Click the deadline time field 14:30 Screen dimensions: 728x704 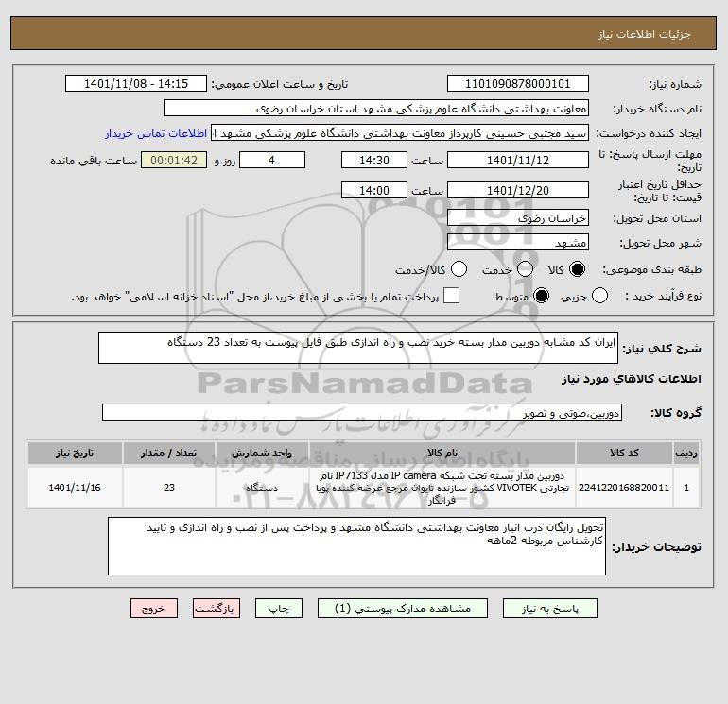coord(374,160)
